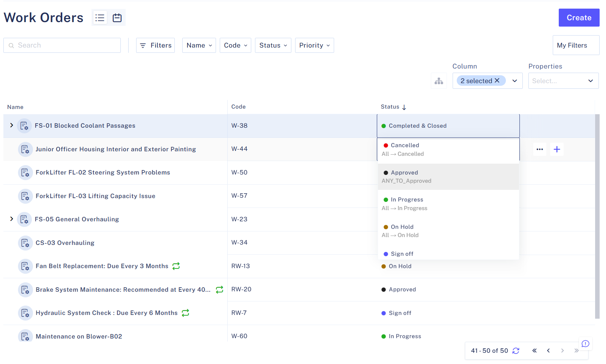Viewport: 606px width, 364px height.
Task: Go to previous page of results
Action: pos(548,351)
